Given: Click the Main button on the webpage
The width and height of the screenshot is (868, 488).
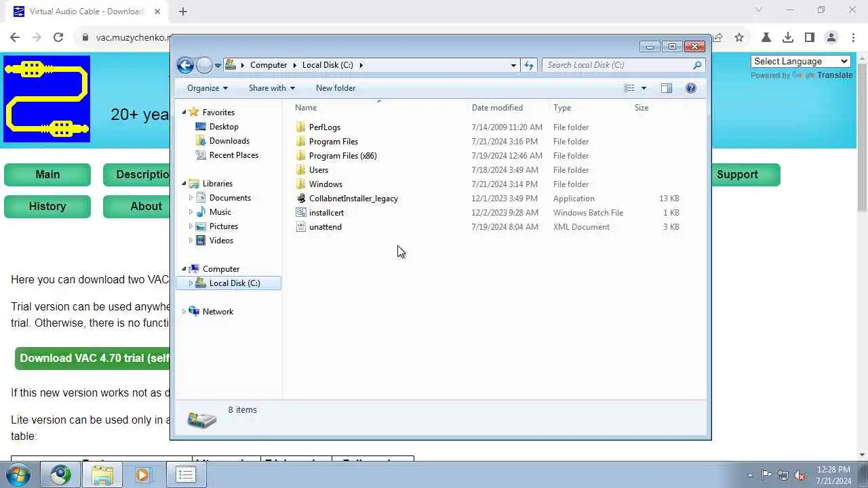Looking at the screenshot, I should click(47, 175).
